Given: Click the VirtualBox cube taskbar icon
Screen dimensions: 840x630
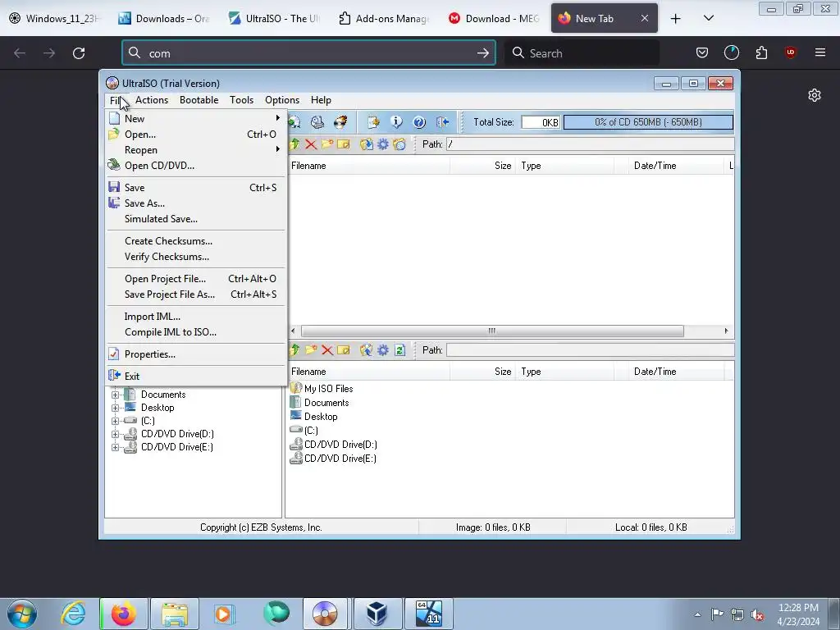Looking at the screenshot, I should tap(377, 614).
